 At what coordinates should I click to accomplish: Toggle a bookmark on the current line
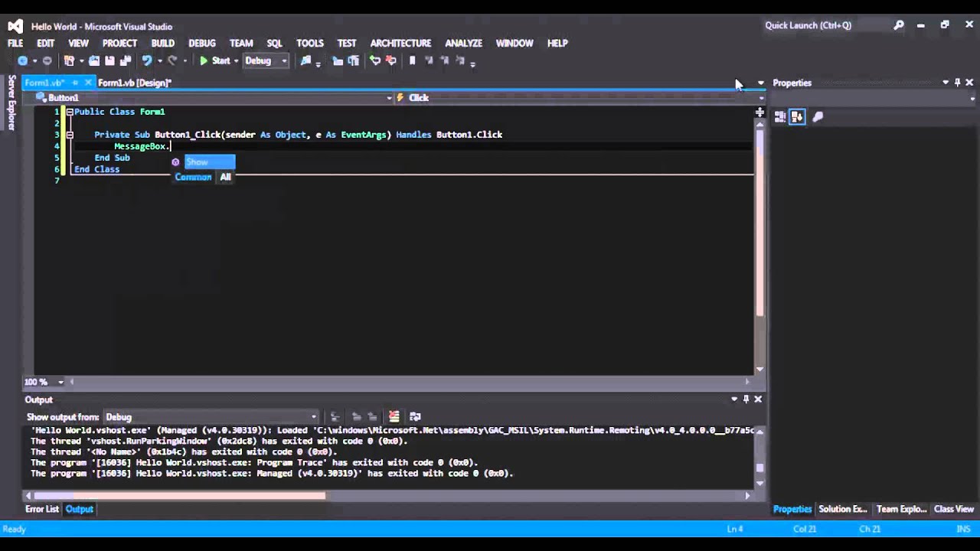coord(413,61)
